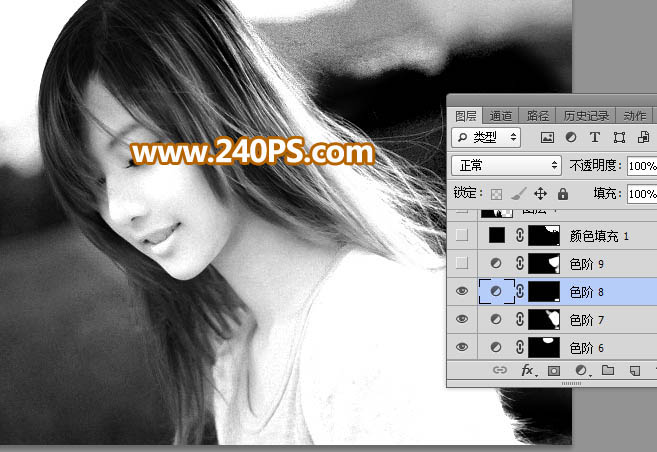Switch to the 路径 tab
The image size is (657, 452).
pos(538,116)
